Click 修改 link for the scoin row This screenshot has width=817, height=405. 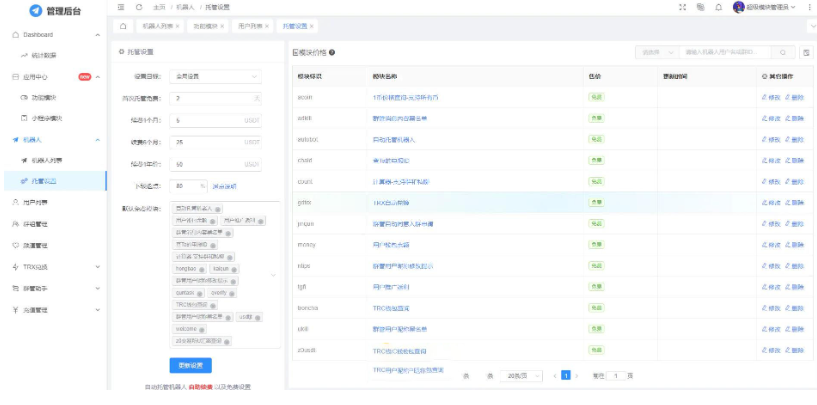pyautogui.click(x=770, y=97)
